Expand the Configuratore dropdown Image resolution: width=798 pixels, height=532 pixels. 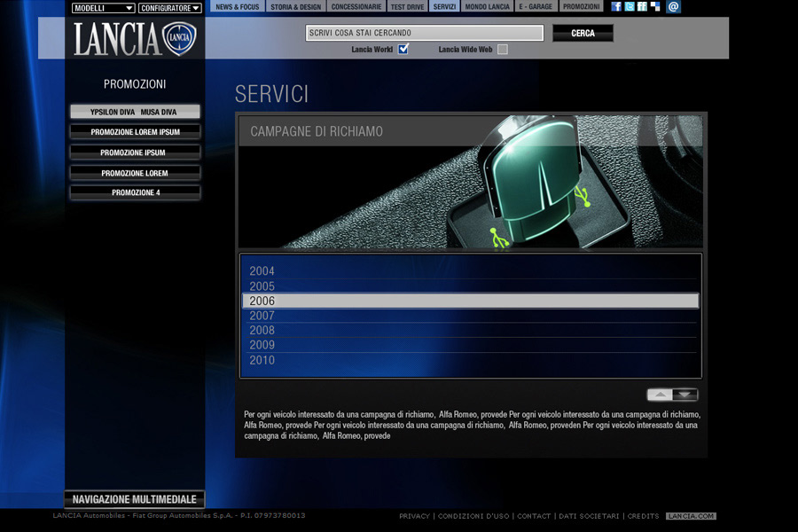click(169, 8)
